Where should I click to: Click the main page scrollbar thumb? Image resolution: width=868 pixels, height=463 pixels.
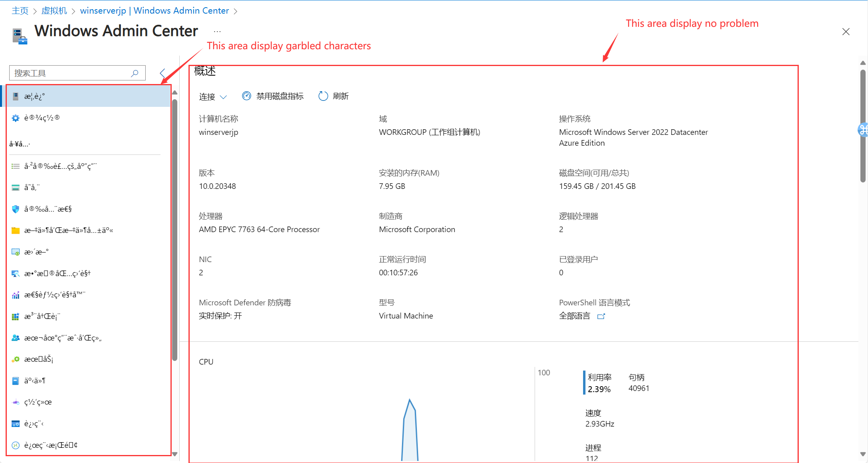pyautogui.click(x=863, y=126)
